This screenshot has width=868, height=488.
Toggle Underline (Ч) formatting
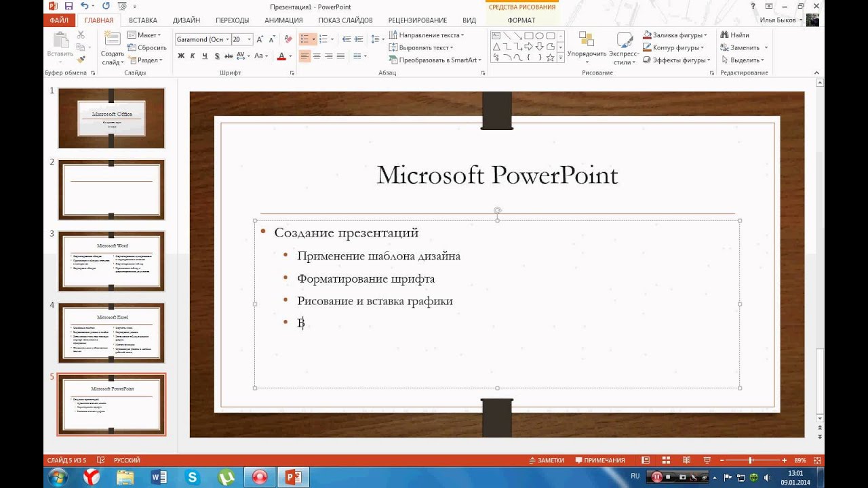click(205, 56)
